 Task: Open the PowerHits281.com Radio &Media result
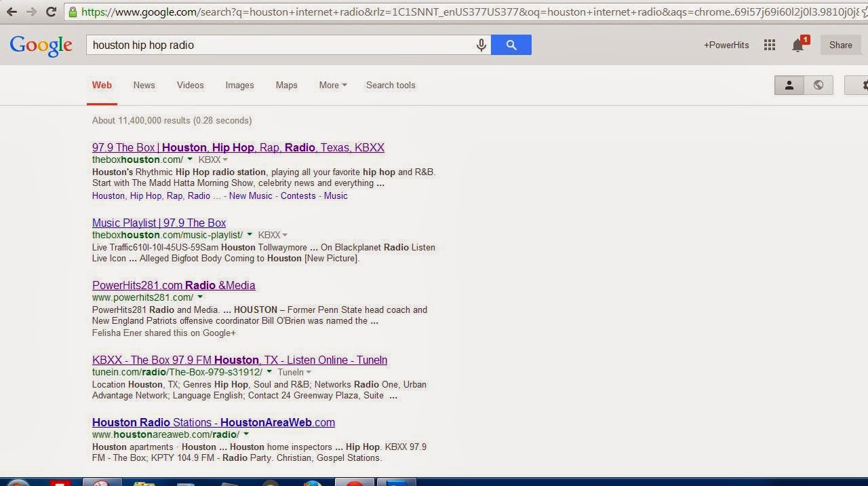point(174,285)
